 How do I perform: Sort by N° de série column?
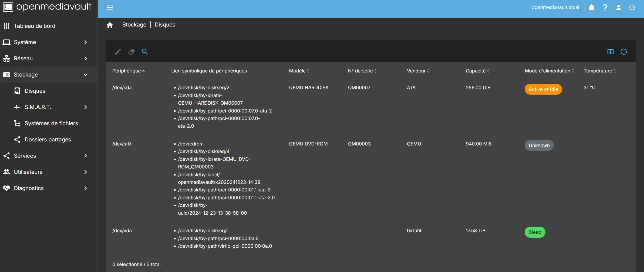pyautogui.click(x=362, y=71)
